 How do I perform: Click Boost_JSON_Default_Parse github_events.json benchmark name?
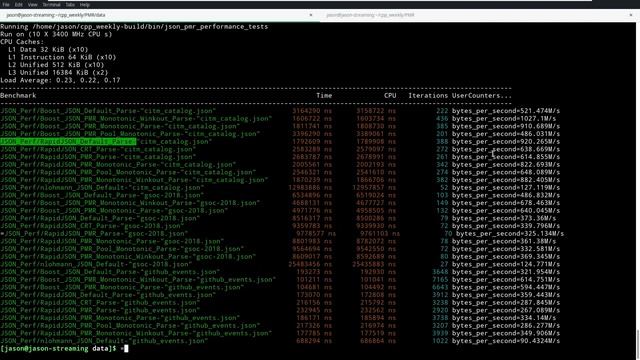coord(110,272)
